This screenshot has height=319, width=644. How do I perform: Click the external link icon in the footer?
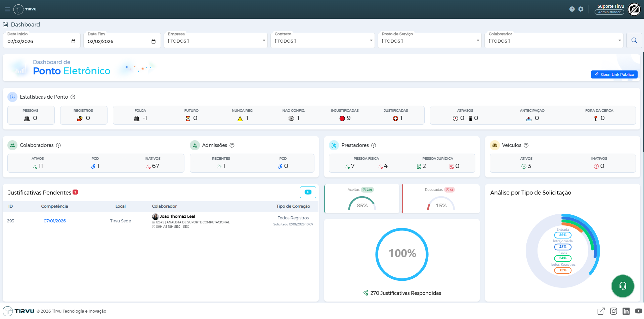coord(602,311)
